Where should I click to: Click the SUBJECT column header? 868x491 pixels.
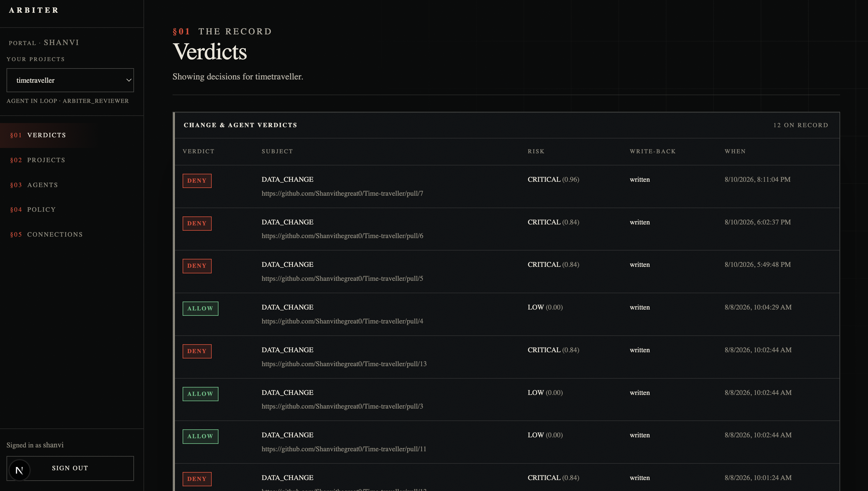277,152
